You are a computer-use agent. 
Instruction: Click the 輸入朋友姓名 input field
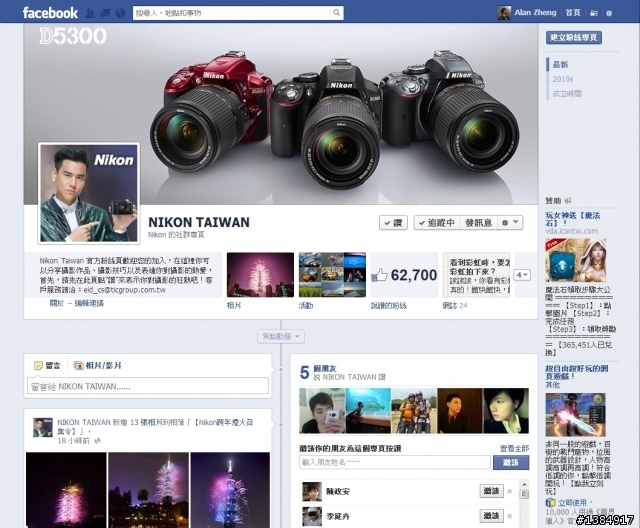[x=395, y=462]
